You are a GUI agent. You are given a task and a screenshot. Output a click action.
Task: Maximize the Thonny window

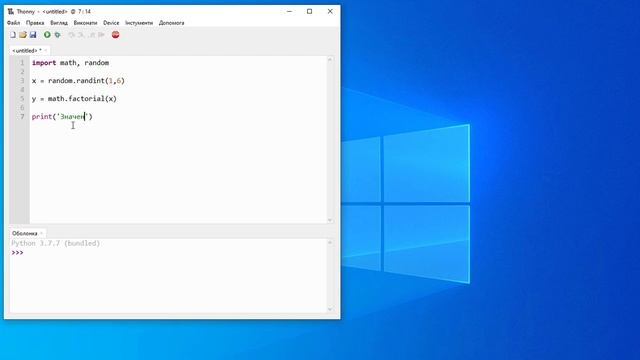pyautogui.click(x=309, y=11)
